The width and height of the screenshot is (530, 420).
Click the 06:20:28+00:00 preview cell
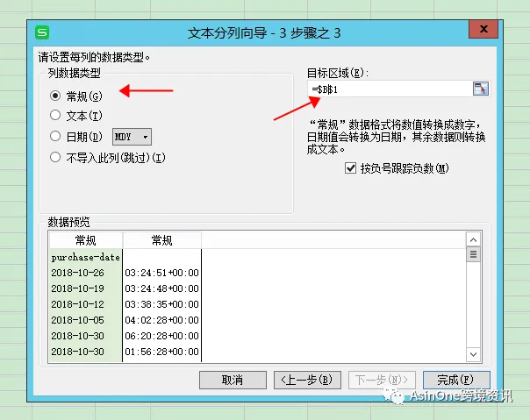click(162, 336)
